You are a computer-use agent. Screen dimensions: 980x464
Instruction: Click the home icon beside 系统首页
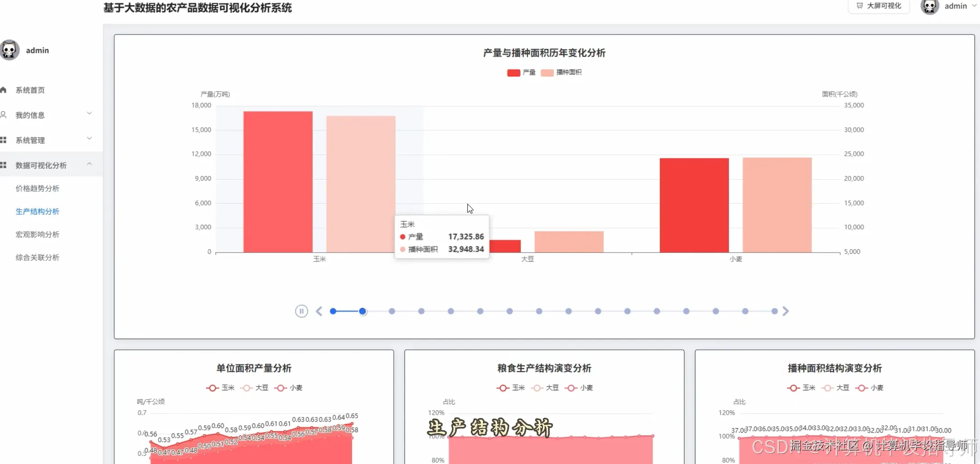[x=3, y=90]
